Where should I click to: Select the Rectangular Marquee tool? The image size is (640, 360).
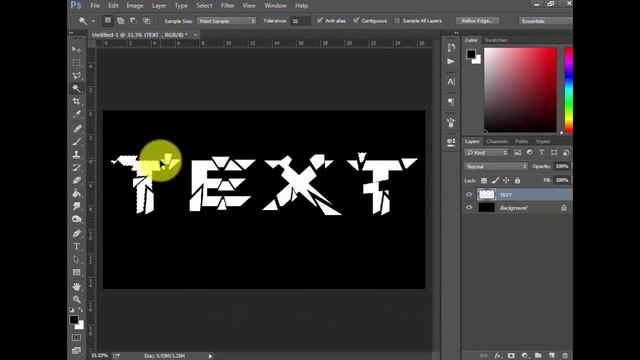(x=76, y=62)
